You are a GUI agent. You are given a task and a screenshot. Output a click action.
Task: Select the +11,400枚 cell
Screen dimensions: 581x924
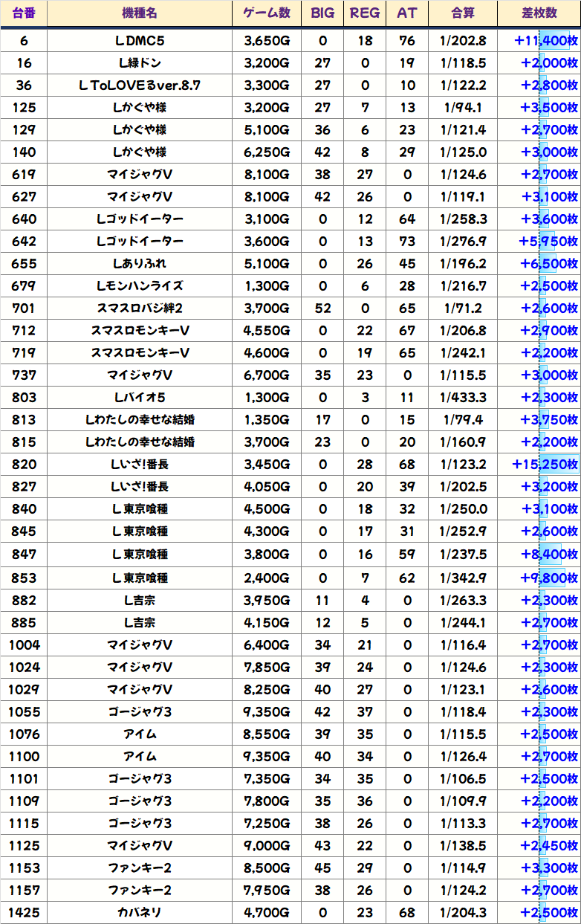coord(539,41)
